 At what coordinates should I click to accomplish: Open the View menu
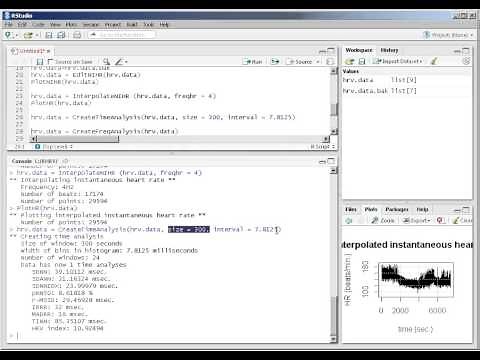click(x=55, y=25)
